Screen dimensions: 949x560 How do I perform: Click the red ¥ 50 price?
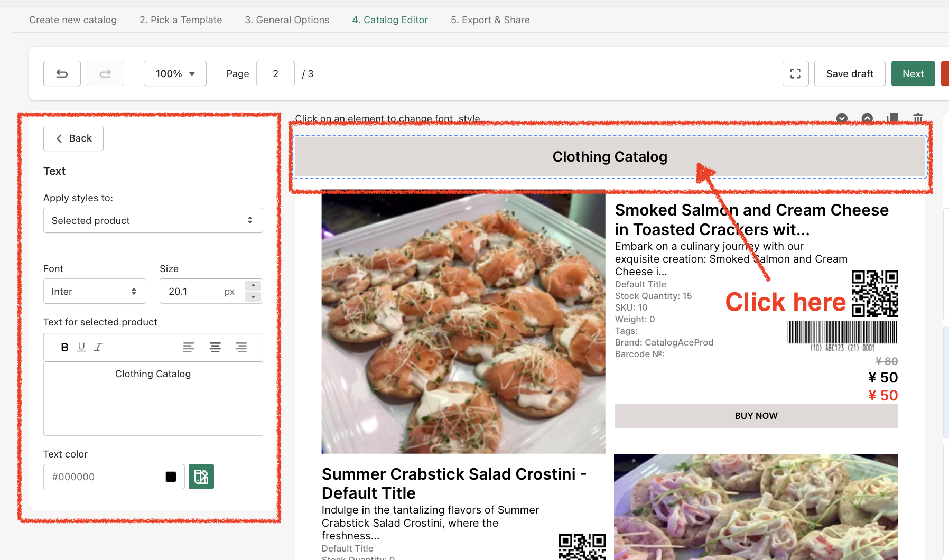(x=883, y=395)
